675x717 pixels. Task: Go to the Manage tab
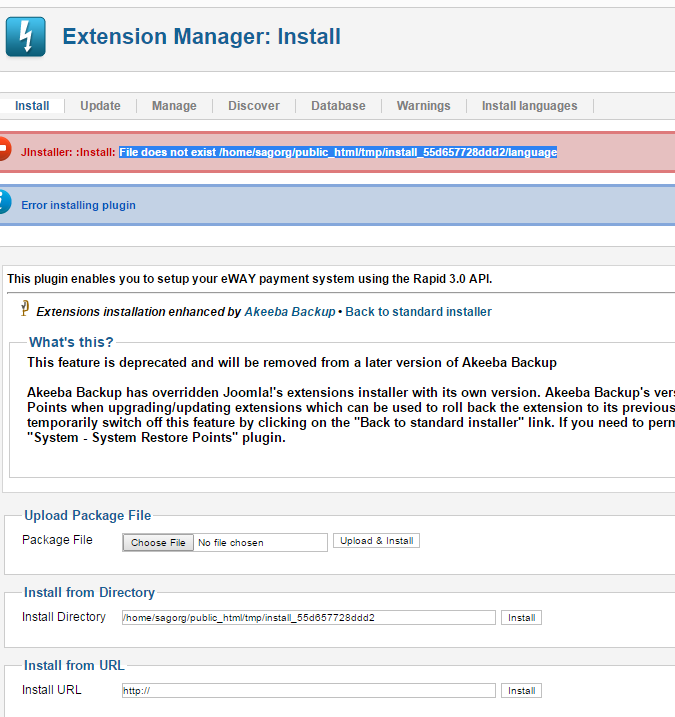pos(174,106)
